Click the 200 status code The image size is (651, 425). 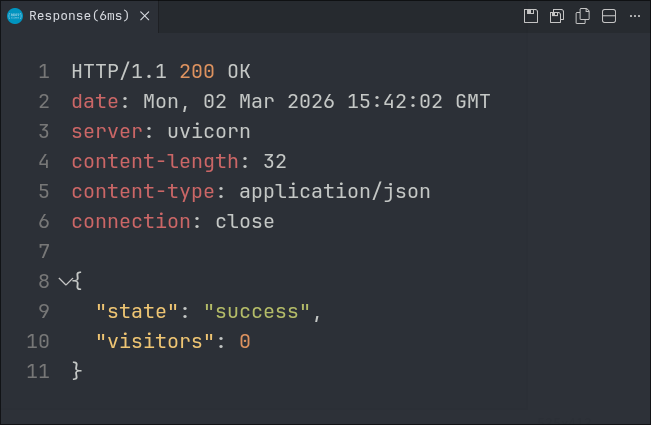(197, 71)
